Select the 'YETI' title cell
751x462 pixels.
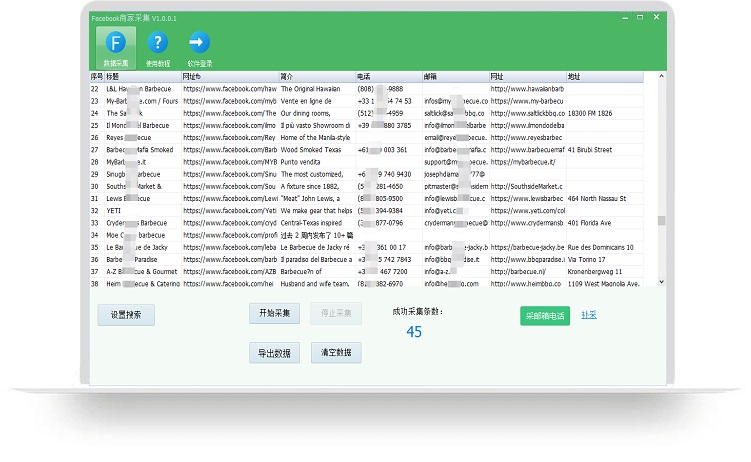click(x=143, y=211)
